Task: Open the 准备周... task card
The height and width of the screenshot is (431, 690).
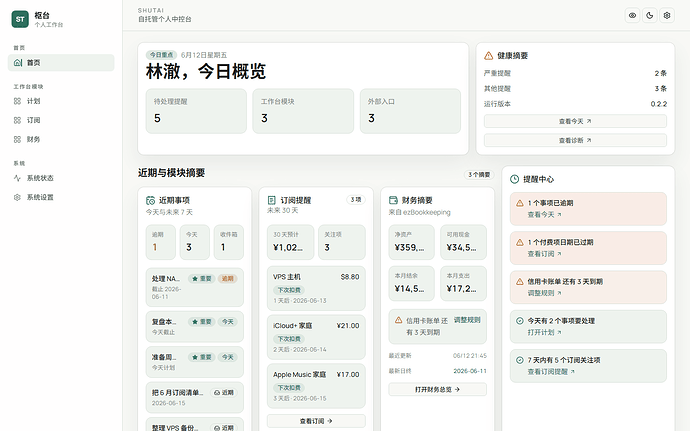Action: coord(195,362)
